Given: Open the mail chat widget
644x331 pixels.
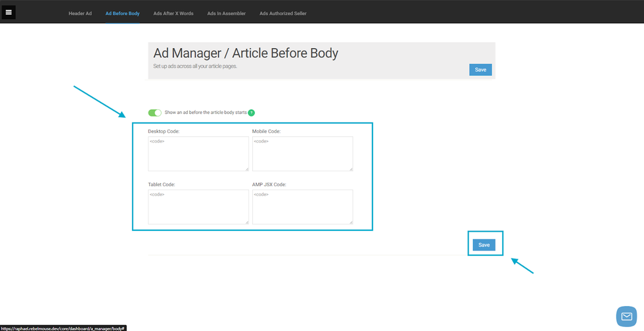Looking at the screenshot, I should [x=626, y=316].
